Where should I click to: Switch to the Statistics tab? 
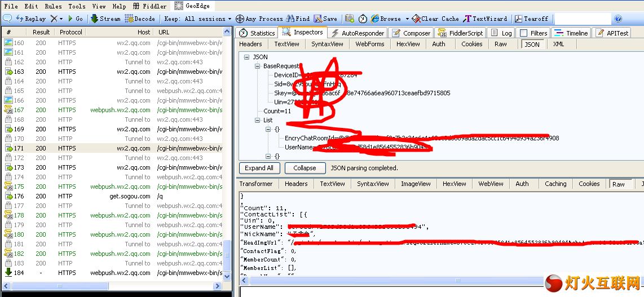[257, 33]
